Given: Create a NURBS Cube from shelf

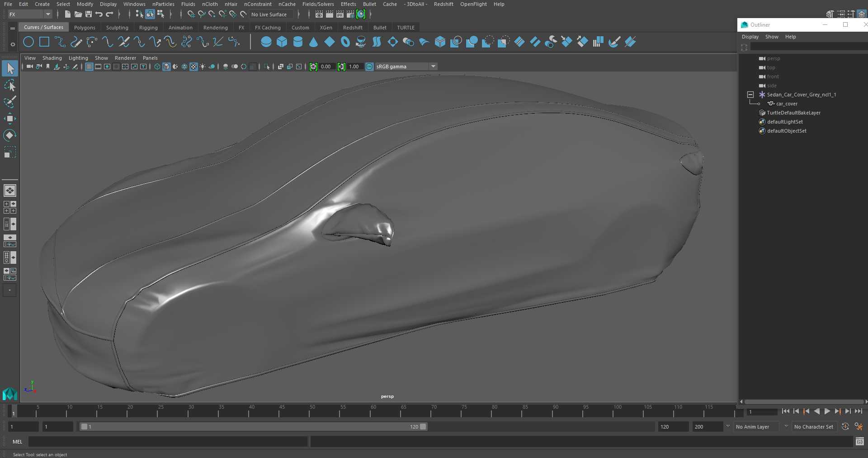Looking at the screenshot, I should click(x=282, y=42).
